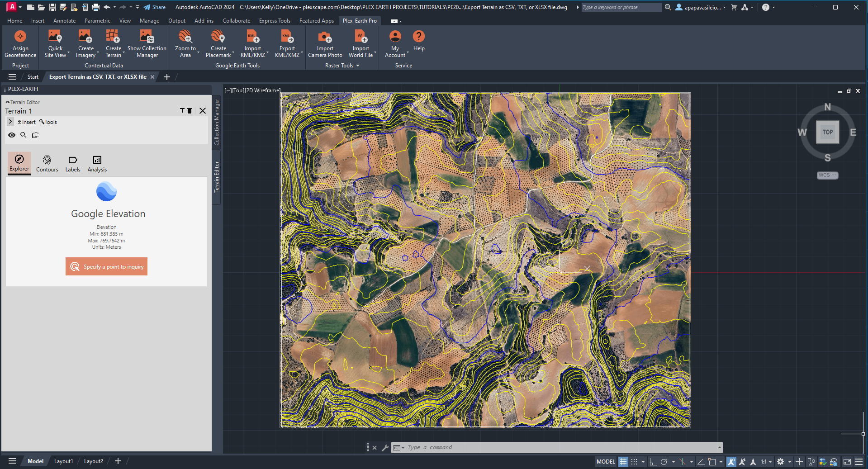The width and height of the screenshot is (868, 469).
Task: Open the Tools dropdown in Terrain Editor
Action: pos(48,122)
